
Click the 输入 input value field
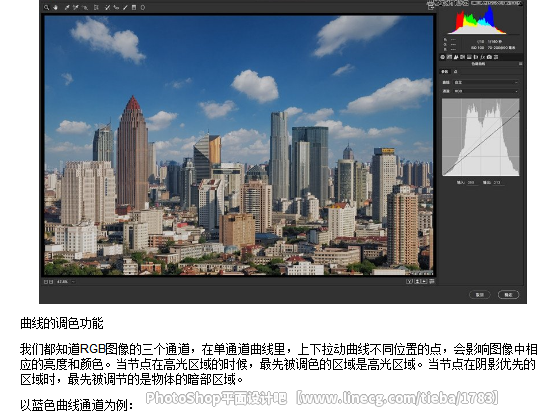point(472,182)
